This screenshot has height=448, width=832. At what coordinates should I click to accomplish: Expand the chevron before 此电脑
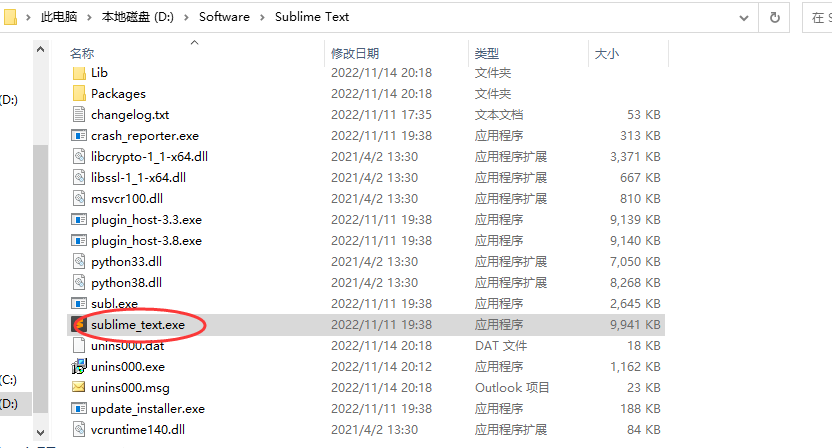(x=28, y=18)
